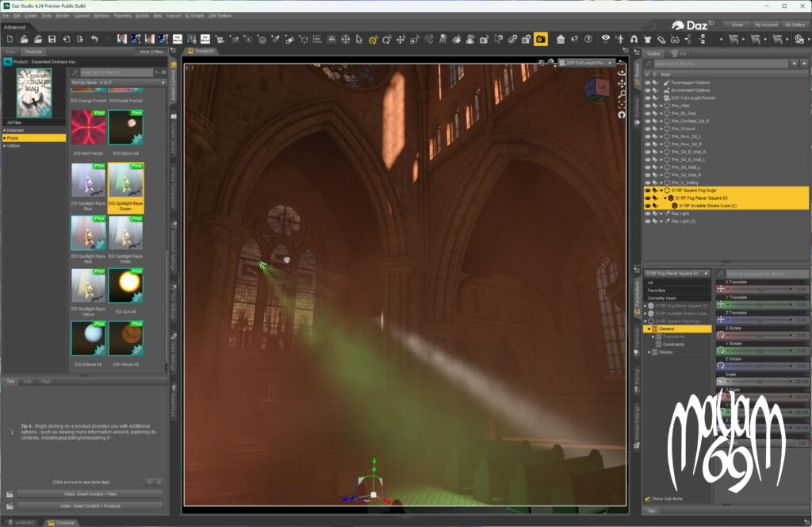Viewport: 812px width, 527px height.
Task: Click the Undo arrow icon
Action: 94,40
